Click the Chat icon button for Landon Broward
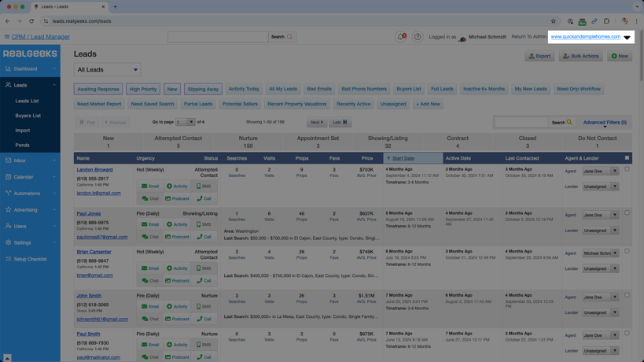Viewport: 644px width, 362px height. coord(150,198)
